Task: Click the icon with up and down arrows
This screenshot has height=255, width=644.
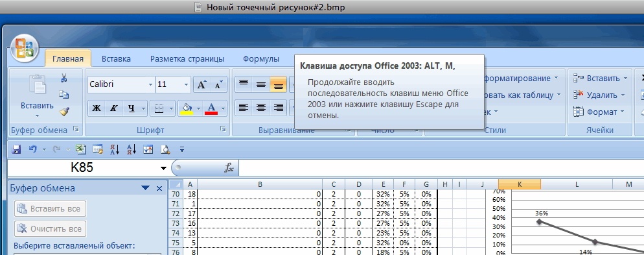Action: tap(148, 149)
